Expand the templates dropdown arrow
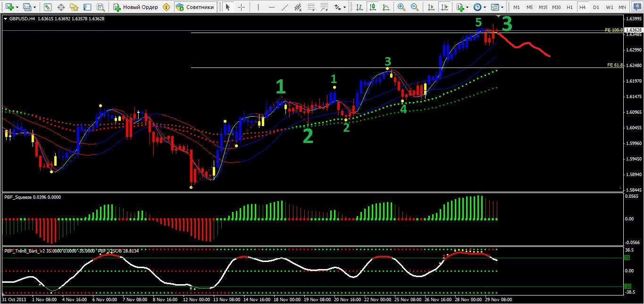This screenshot has height=304, width=644. click(502, 7)
